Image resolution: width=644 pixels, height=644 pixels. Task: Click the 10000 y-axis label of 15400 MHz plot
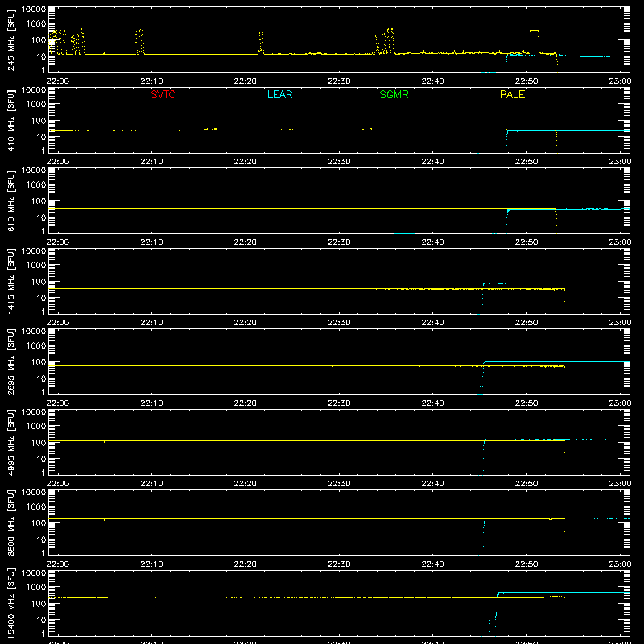tap(34, 572)
